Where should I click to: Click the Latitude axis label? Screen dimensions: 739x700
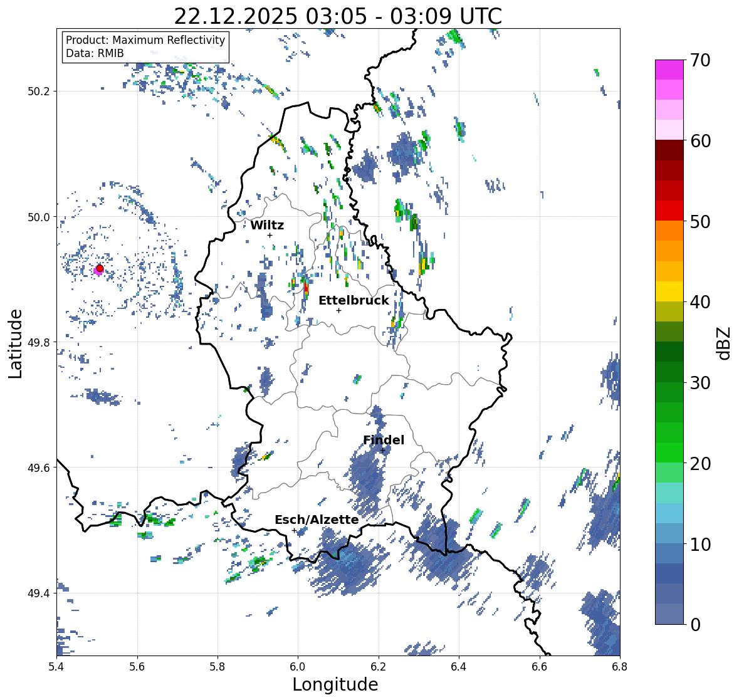pos(15,343)
